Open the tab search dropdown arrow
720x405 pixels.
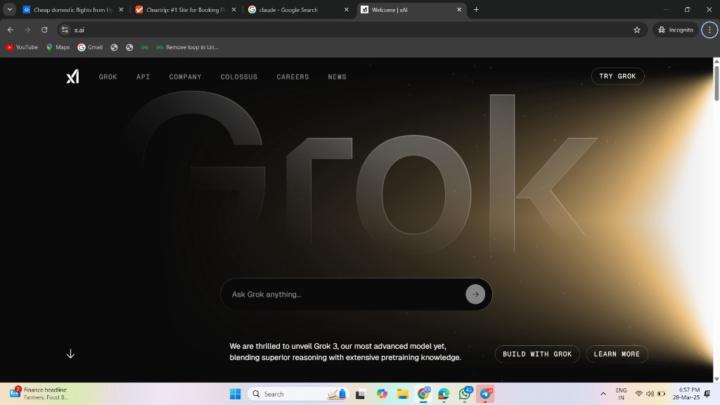click(10, 10)
